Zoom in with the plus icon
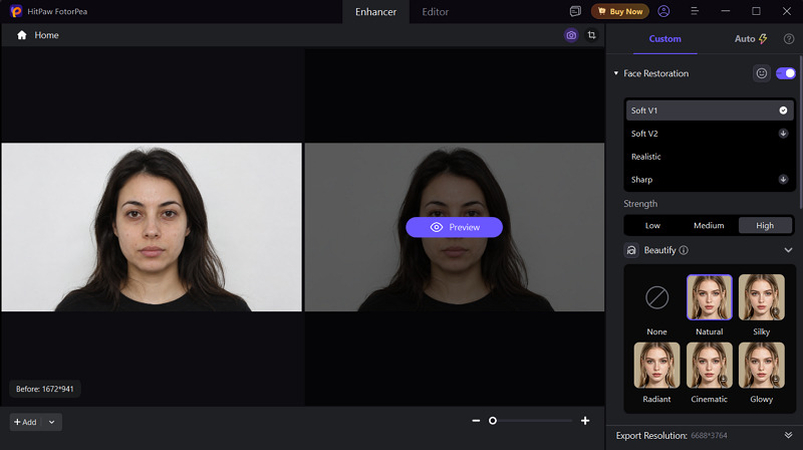 pyautogui.click(x=585, y=421)
